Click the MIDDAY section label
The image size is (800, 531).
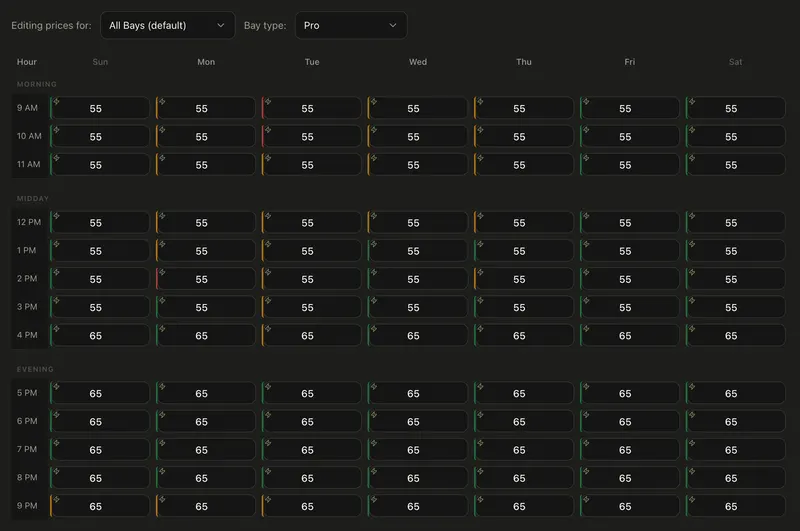pyautogui.click(x=33, y=198)
